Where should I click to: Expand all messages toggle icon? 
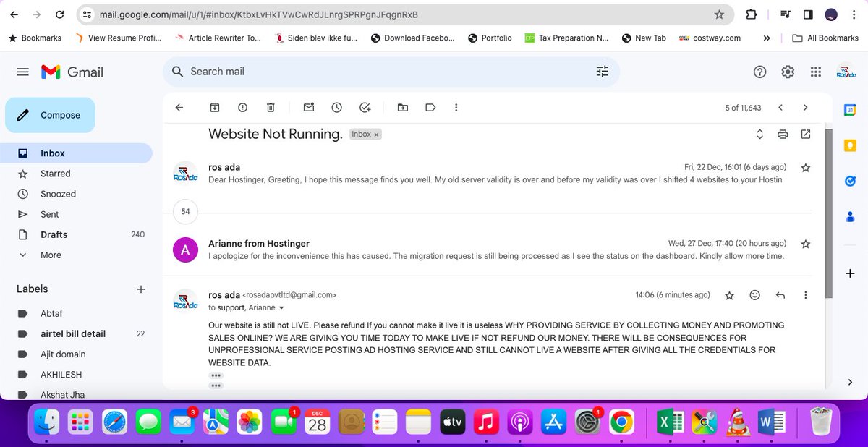tap(759, 134)
